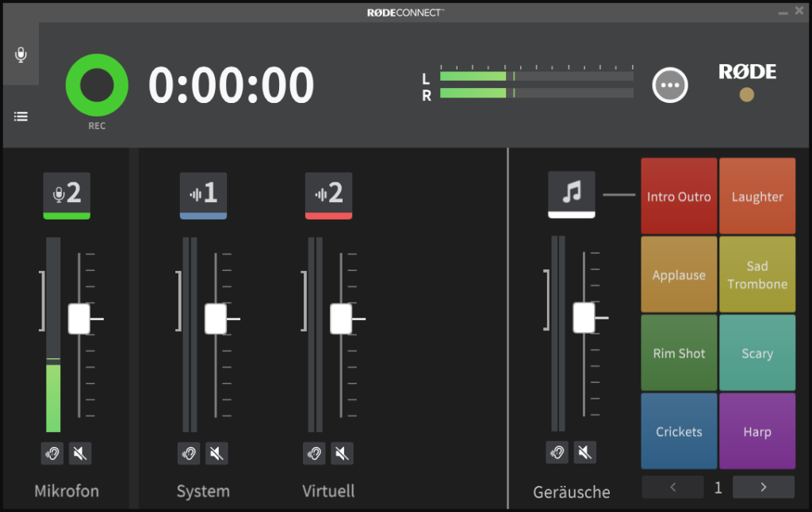
Task: Click the RØDE logo
Action: click(x=747, y=71)
